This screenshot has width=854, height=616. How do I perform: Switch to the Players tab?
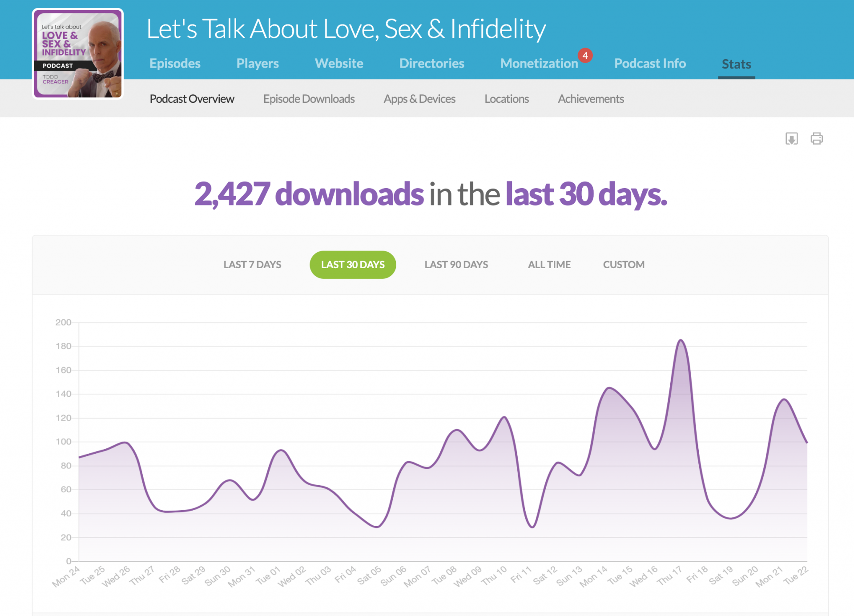point(258,64)
